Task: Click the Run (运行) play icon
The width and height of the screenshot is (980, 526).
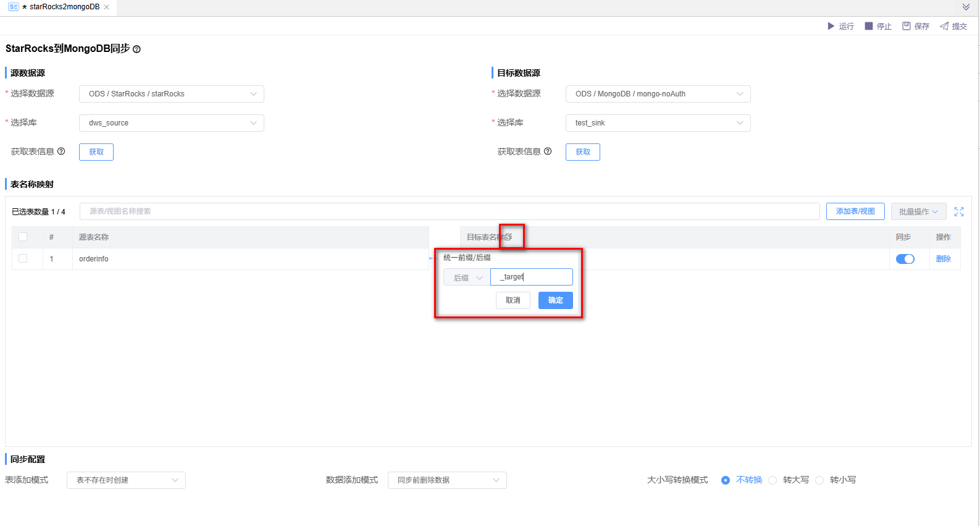Action: point(831,26)
